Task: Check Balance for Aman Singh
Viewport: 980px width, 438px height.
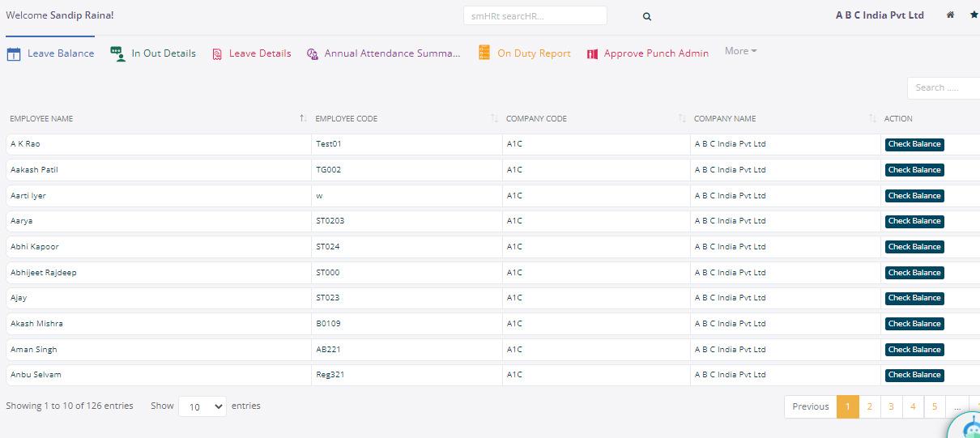Action: click(914, 350)
